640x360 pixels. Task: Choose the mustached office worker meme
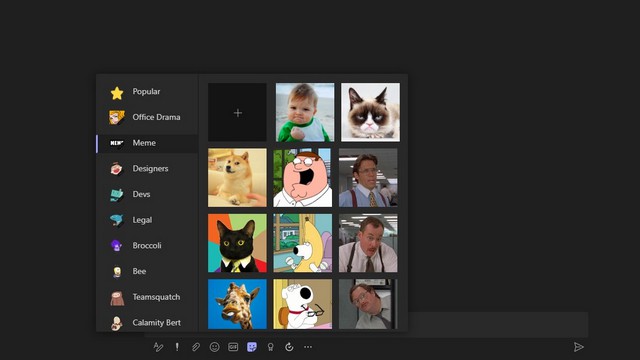click(368, 243)
